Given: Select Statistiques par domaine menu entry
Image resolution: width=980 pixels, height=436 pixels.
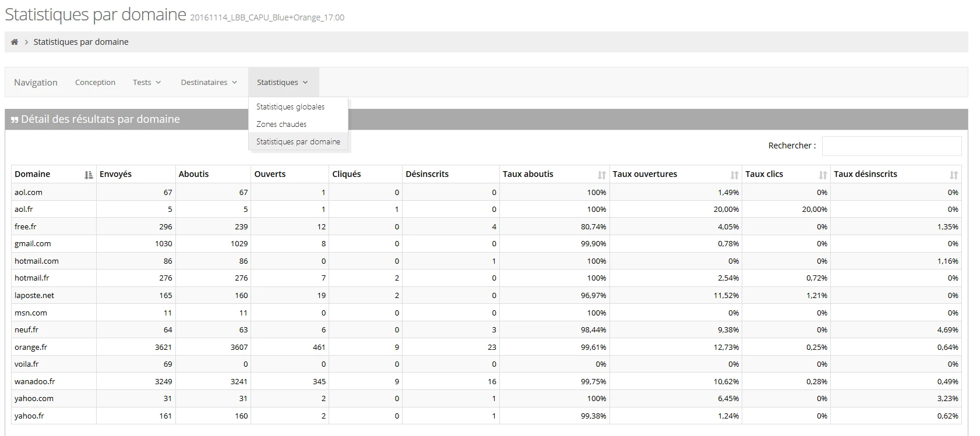Looking at the screenshot, I should (x=298, y=141).
